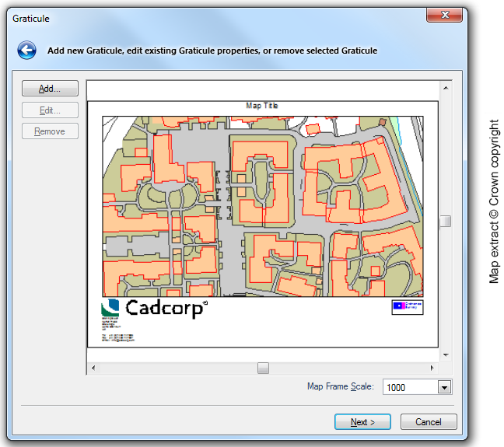Click the Edit... button

pyautogui.click(x=50, y=110)
